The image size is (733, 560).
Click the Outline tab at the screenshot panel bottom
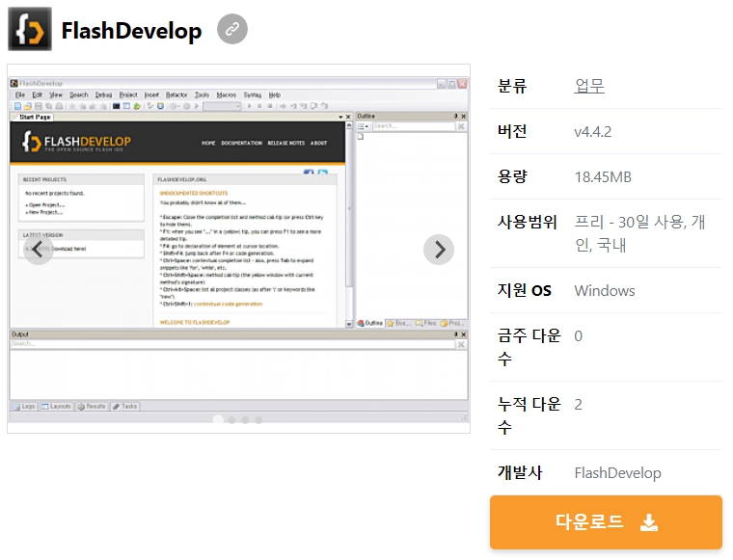(x=369, y=323)
